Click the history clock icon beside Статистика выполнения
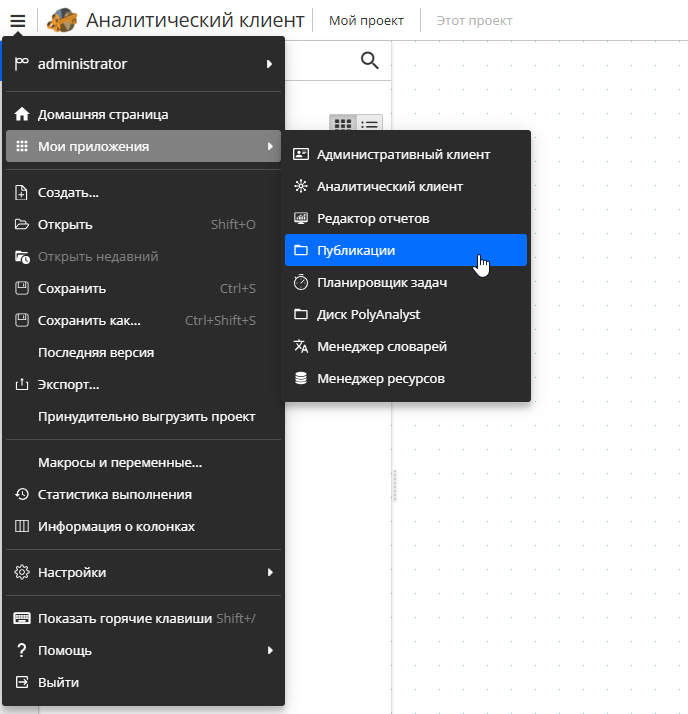This screenshot has height=714, width=688. (x=22, y=494)
